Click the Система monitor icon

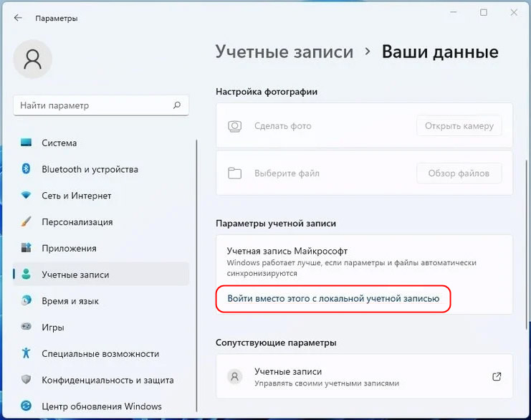[x=26, y=143]
